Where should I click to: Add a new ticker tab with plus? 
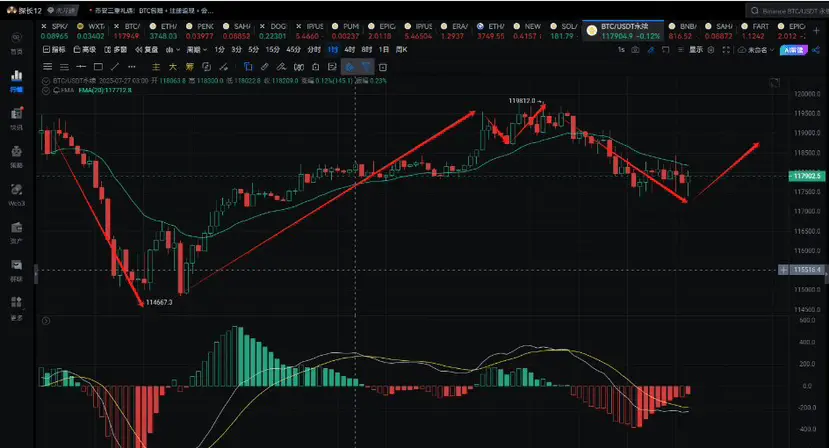point(816,31)
